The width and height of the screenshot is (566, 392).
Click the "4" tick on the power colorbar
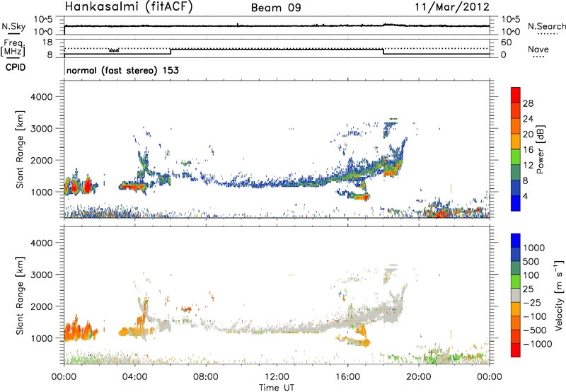click(525, 196)
